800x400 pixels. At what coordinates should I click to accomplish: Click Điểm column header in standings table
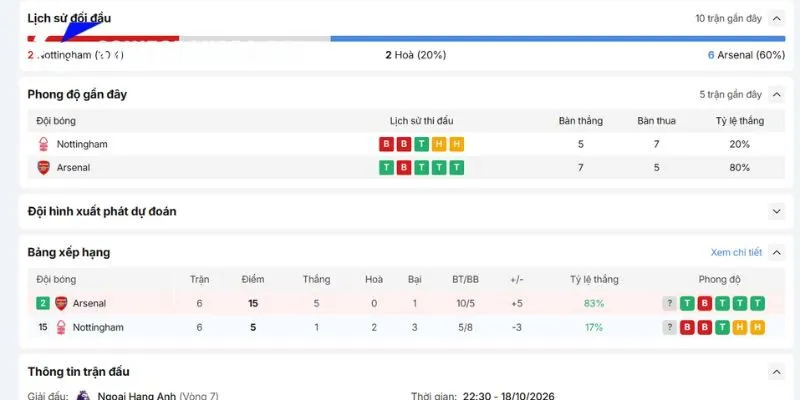click(253, 279)
